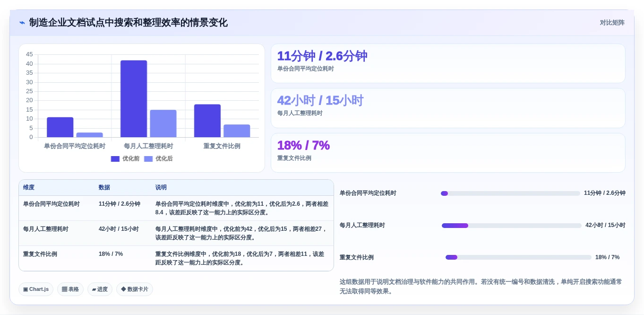Click y-axis value 45 in chart

point(29,54)
